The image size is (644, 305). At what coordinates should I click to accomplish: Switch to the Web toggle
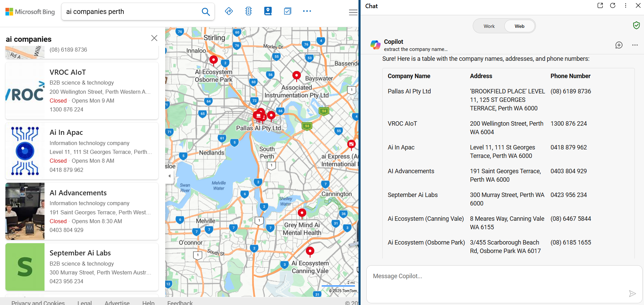coord(519,26)
